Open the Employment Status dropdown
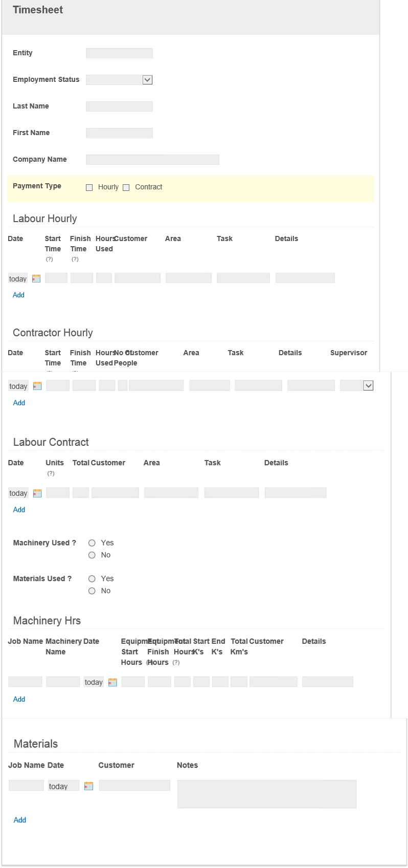Screen dimensions: 408x868 pyautogui.click(x=147, y=80)
